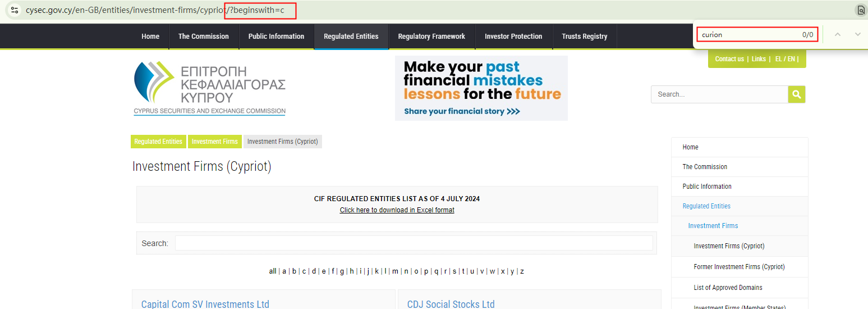This screenshot has height=309, width=868.
Task: Select Regulated Entities top menu
Action: (351, 37)
